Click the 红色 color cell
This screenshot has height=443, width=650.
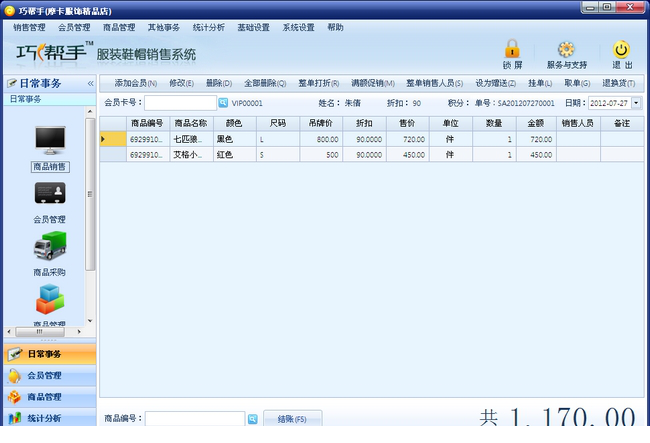click(x=235, y=155)
